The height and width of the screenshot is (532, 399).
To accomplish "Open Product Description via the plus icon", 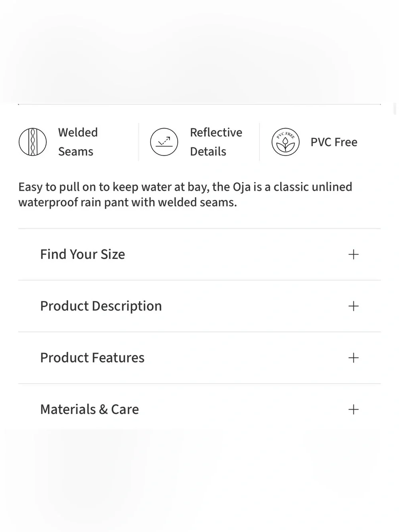I will 354,306.
